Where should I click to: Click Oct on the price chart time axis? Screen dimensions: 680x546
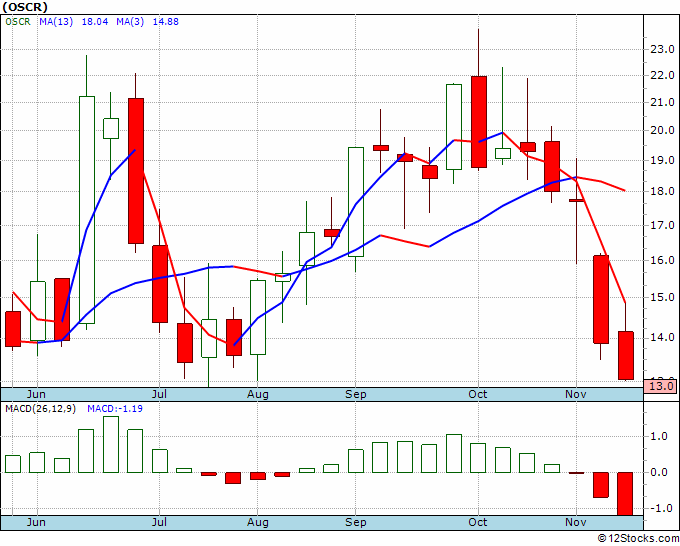478,394
